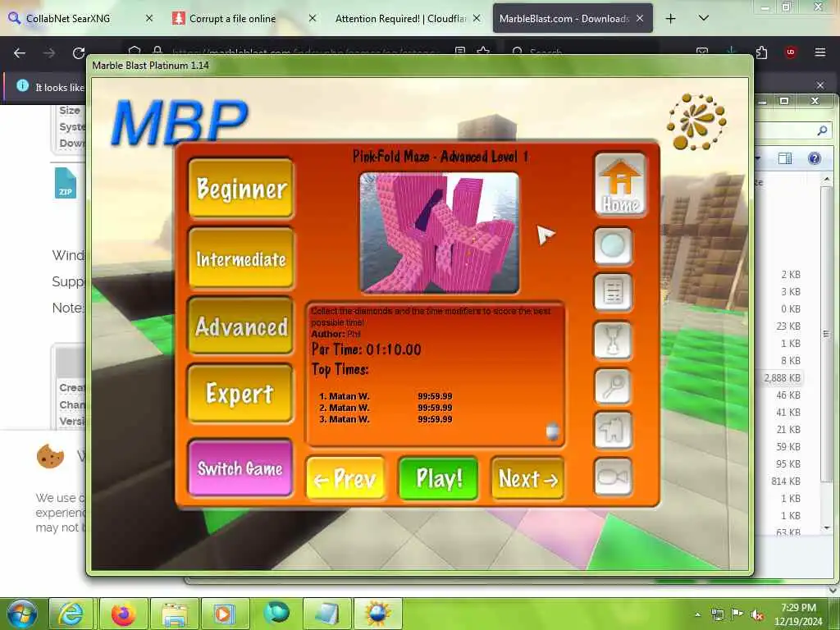This screenshot has height=630, width=840.
Task: Select the 2,888 KB file row in Explorer
Action: click(x=782, y=377)
